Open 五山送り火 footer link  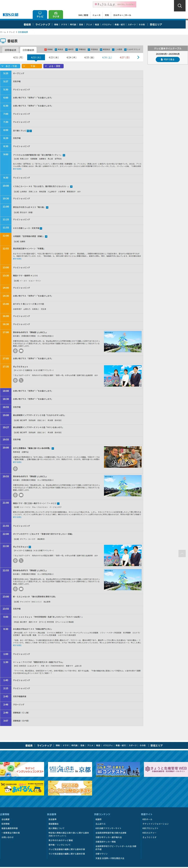click(100, 824)
